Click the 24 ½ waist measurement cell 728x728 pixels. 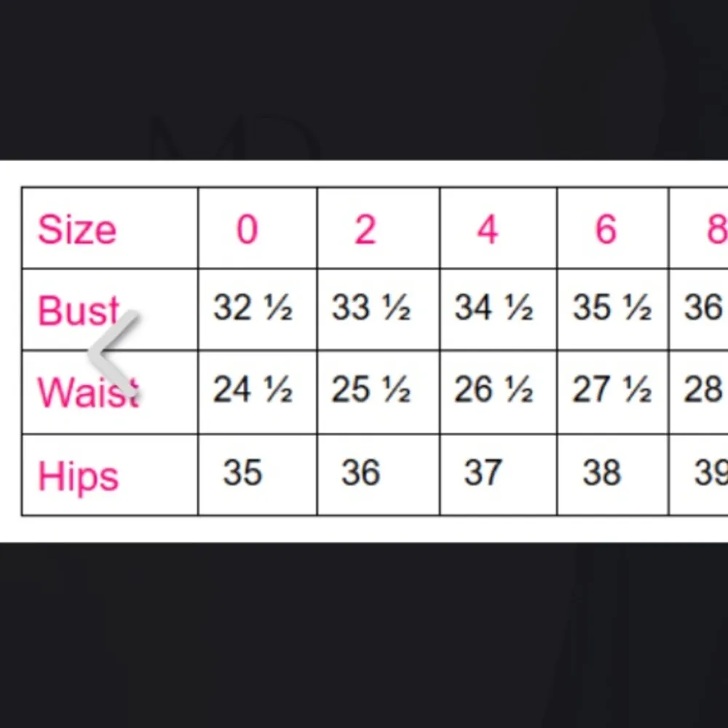[x=253, y=391]
